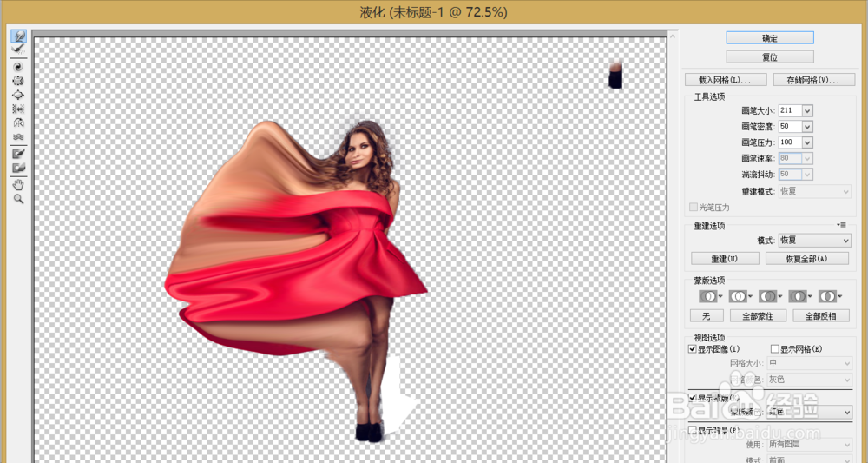This screenshot has width=868, height=463.
Task: Open the 画笔大小 dropdown arrow
Action: click(806, 111)
